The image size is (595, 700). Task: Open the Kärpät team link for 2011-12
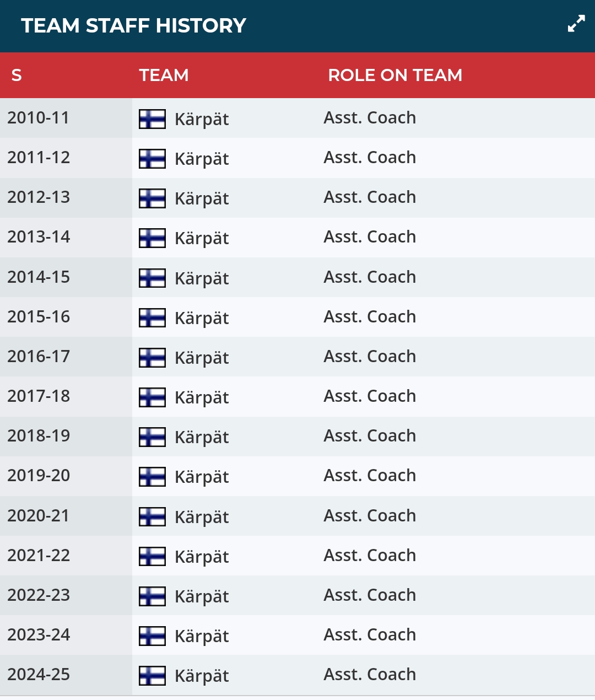click(x=202, y=159)
